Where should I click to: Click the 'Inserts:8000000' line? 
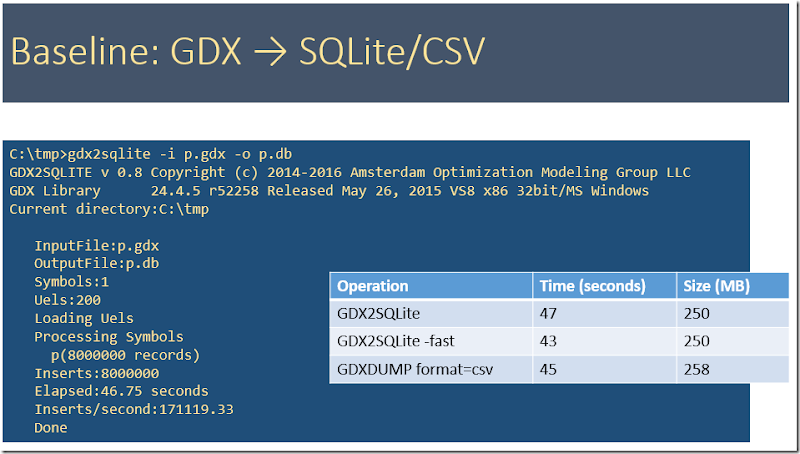[97, 373]
